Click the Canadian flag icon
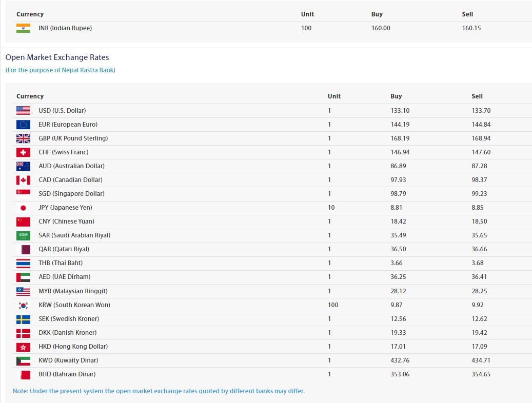532x403 pixels. (x=23, y=180)
